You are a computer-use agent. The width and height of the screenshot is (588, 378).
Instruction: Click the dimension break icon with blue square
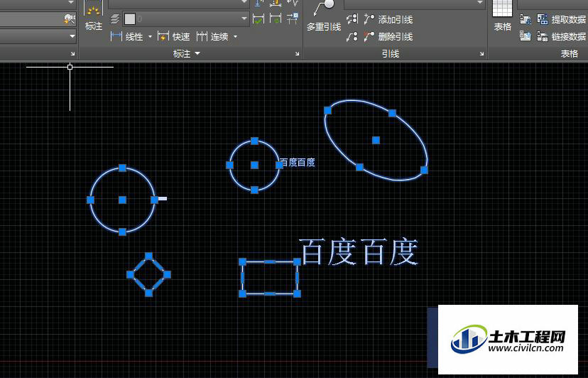pos(293,18)
